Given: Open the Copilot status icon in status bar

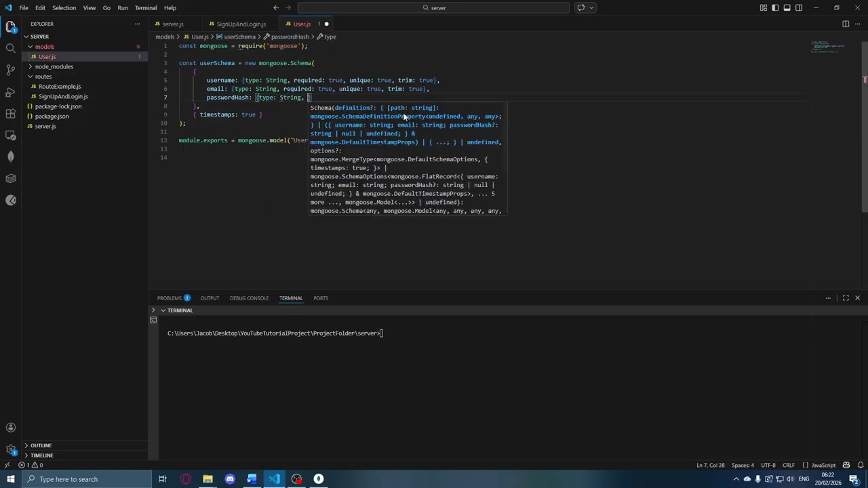Looking at the screenshot, I should click(846, 465).
